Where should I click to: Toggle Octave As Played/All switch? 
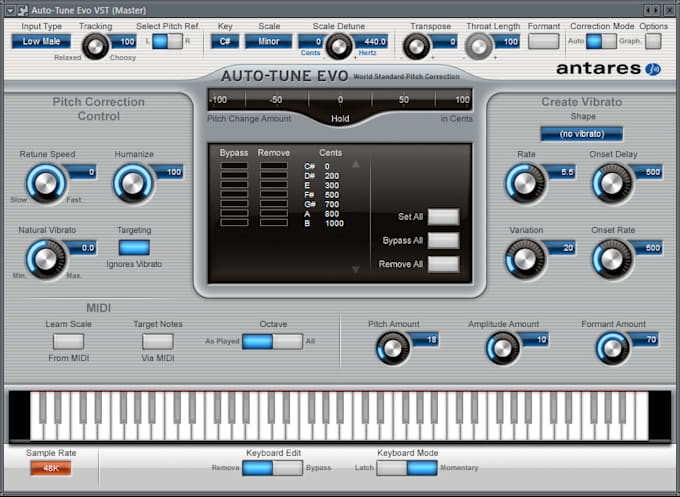pos(272,341)
